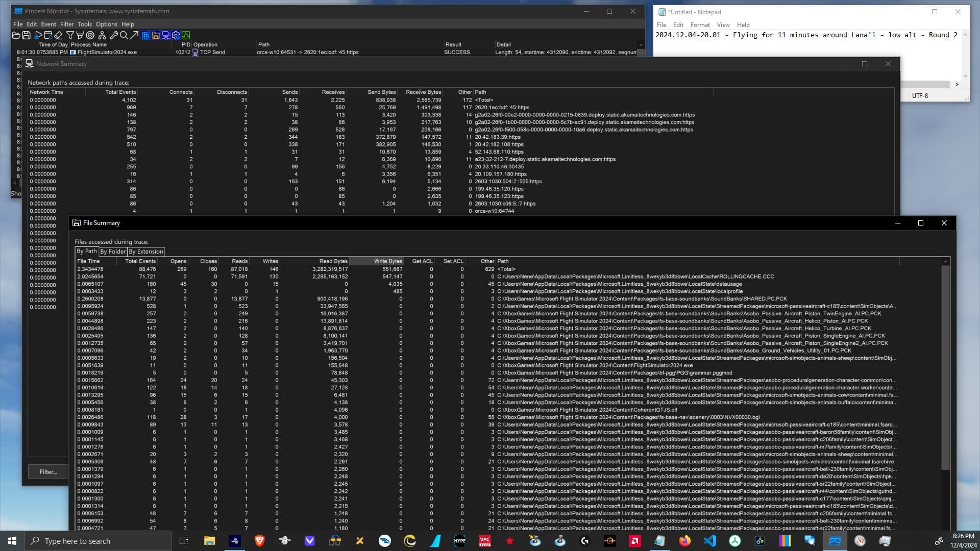Open the Format menu in Notepad

tap(700, 25)
